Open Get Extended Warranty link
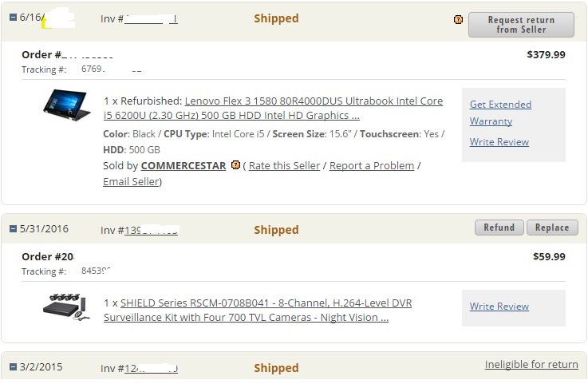The width and height of the screenshot is (588, 384). click(x=500, y=113)
